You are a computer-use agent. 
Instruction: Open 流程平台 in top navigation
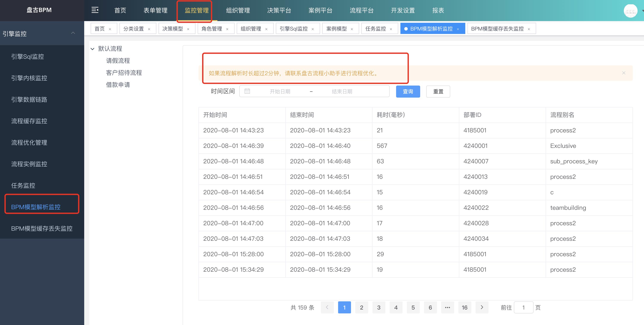362,10
